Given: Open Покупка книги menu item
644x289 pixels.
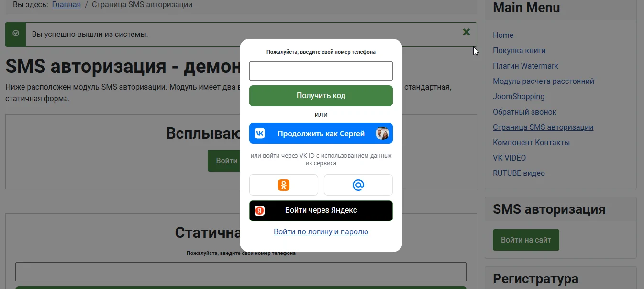Looking at the screenshot, I should 519,50.
